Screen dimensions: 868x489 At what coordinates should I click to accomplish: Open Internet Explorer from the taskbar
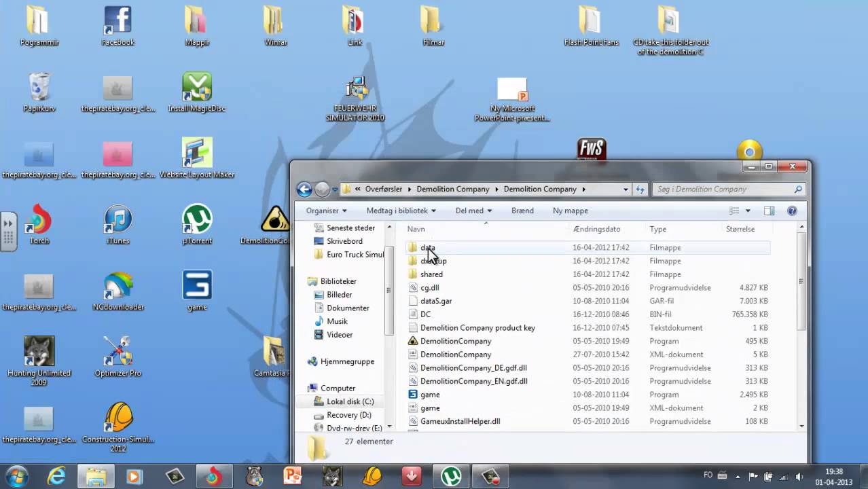pos(56,476)
